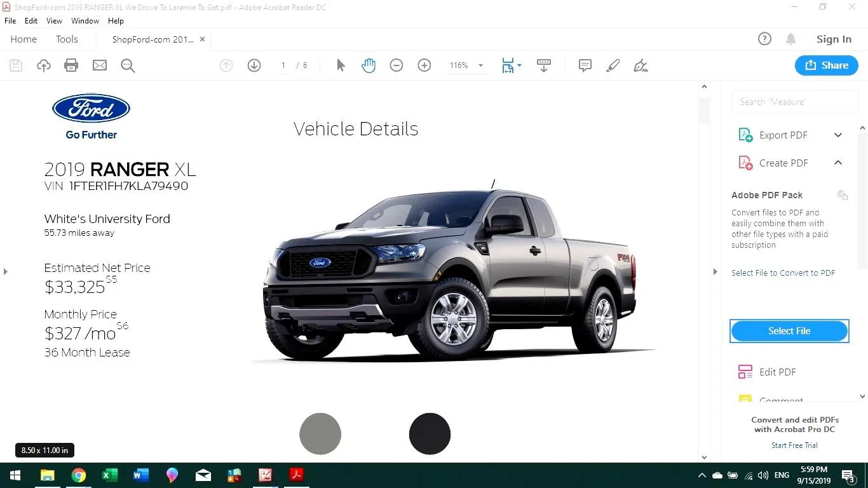Click Sign In
This screenshot has height=488, width=868.
[834, 39]
